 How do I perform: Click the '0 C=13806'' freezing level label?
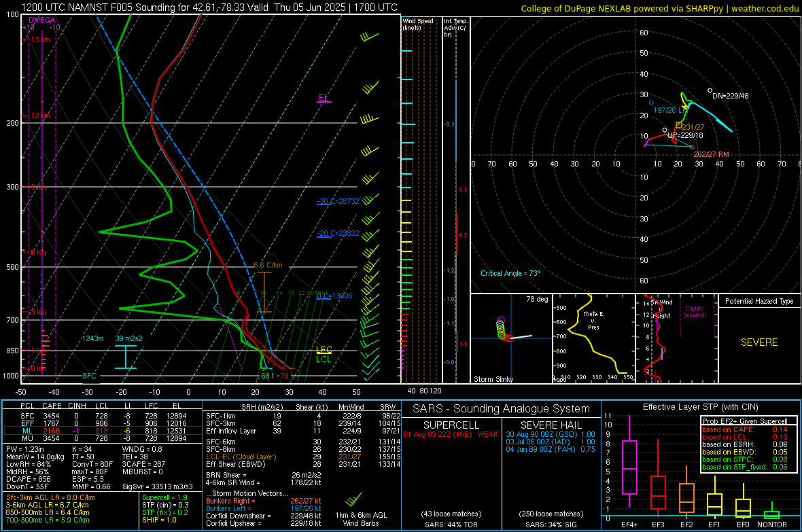335,296
